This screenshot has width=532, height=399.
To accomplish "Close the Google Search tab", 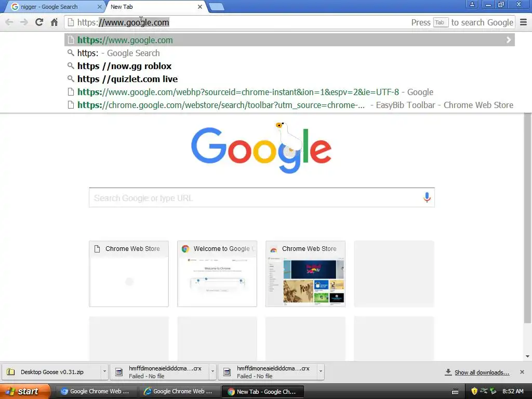I will pos(99,7).
